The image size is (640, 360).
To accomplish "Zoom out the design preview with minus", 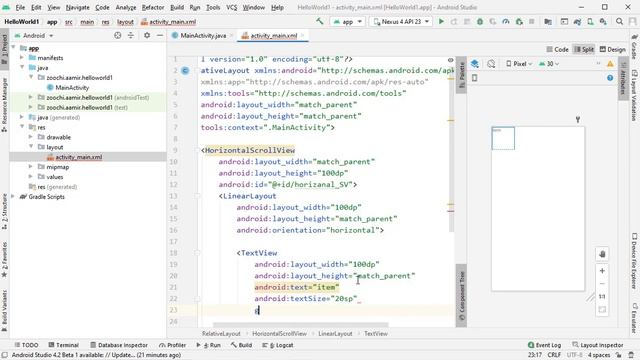I will coord(602,284).
